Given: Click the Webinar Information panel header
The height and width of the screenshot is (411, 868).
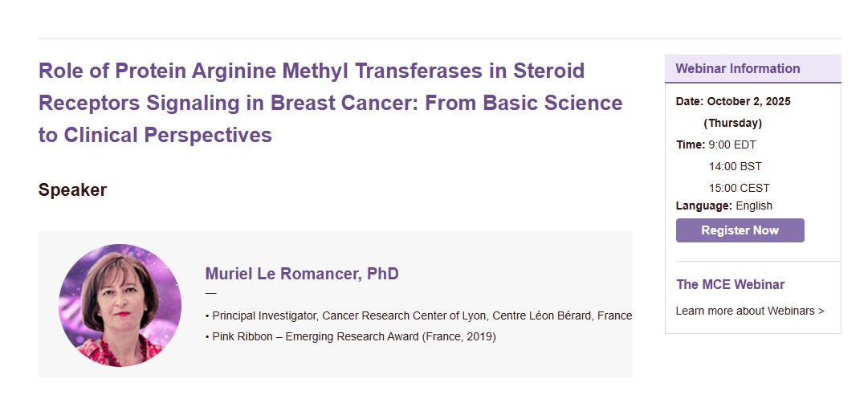Looking at the screenshot, I should coord(753,68).
